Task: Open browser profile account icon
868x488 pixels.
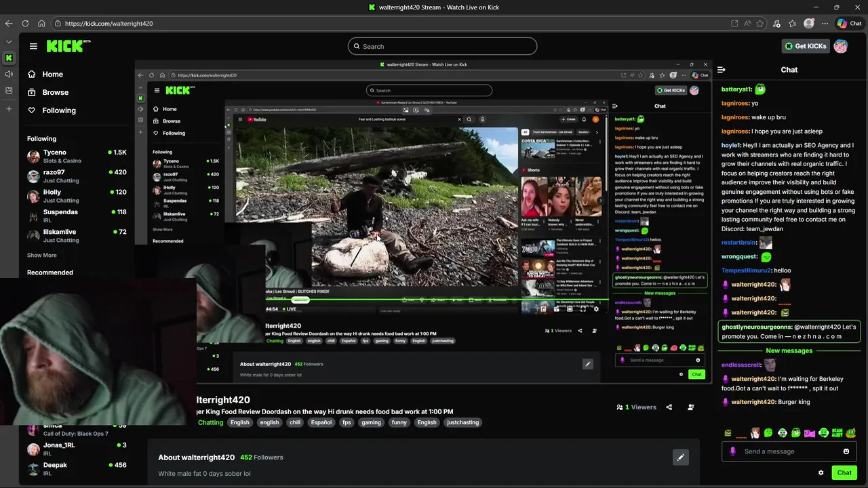Action: tap(809, 23)
